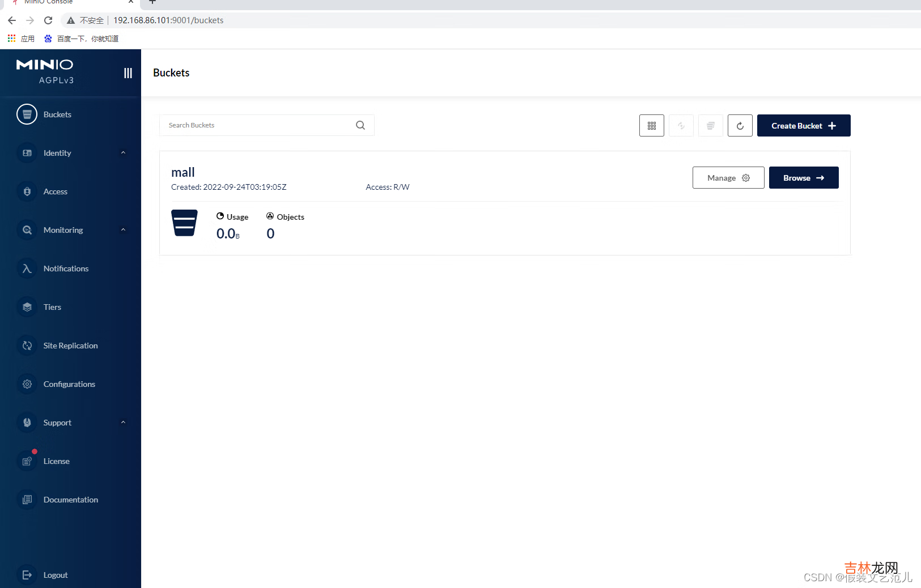This screenshot has width=921, height=588.
Task: Browse the mall bucket
Action: click(x=803, y=178)
